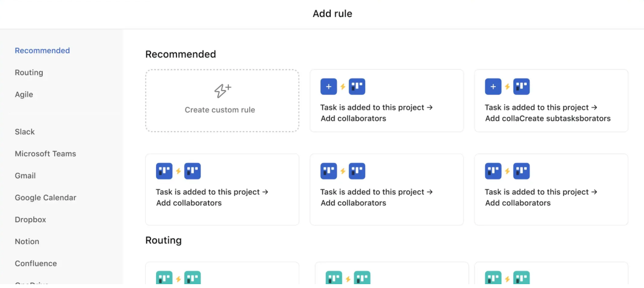This screenshot has width=644, height=288.
Task: Click the "Routing" section heading above the teal cards
Action: [x=163, y=240]
